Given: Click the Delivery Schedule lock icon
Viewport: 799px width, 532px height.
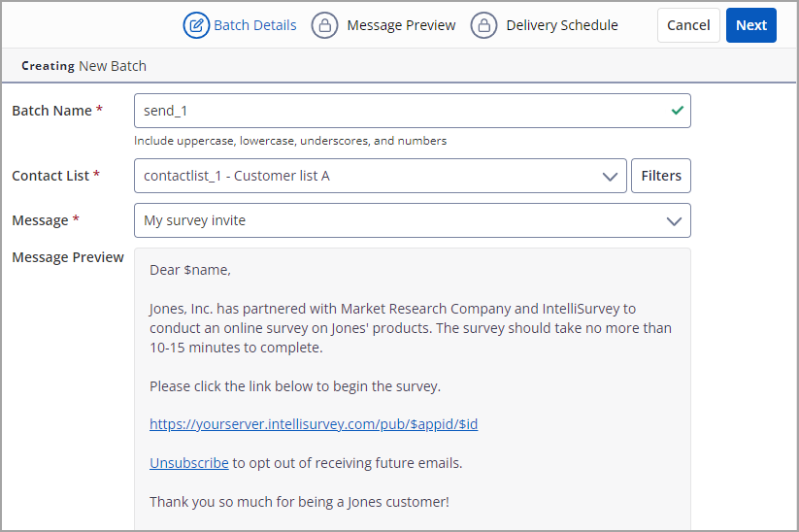Looking at the screenshot, I should coord(483,25).
